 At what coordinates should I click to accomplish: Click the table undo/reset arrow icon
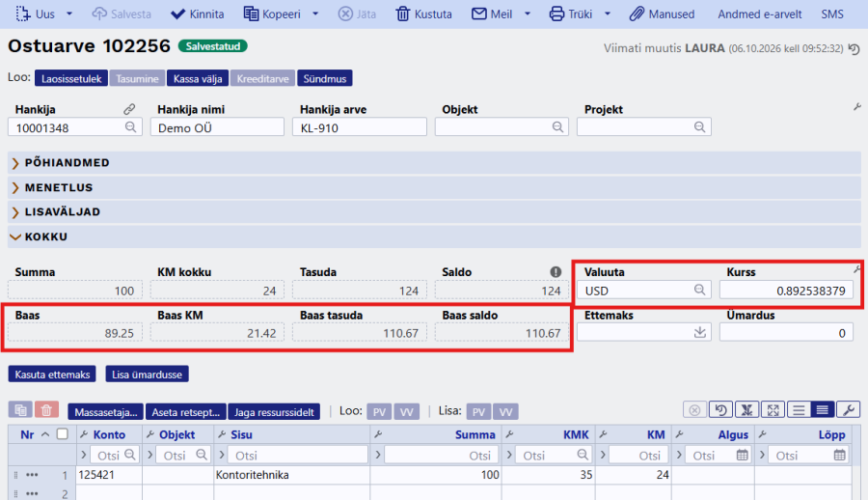(720, 410)
